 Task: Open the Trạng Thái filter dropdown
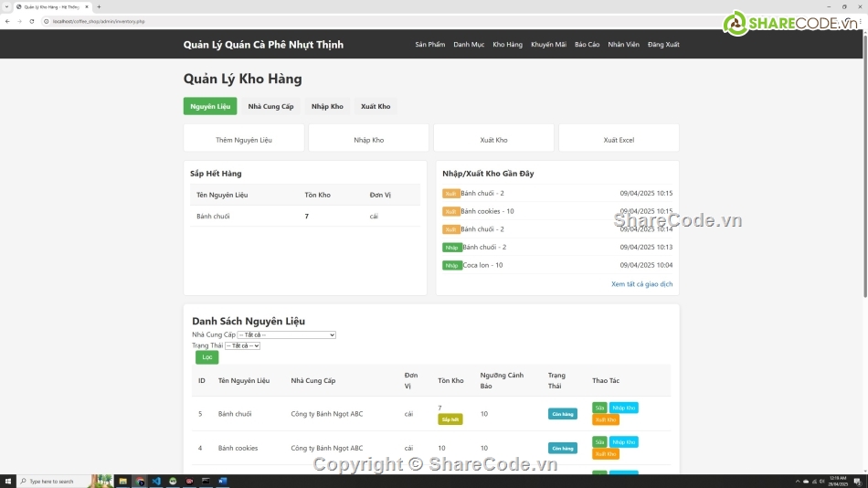pyautogui.click(x=242, y=345)
